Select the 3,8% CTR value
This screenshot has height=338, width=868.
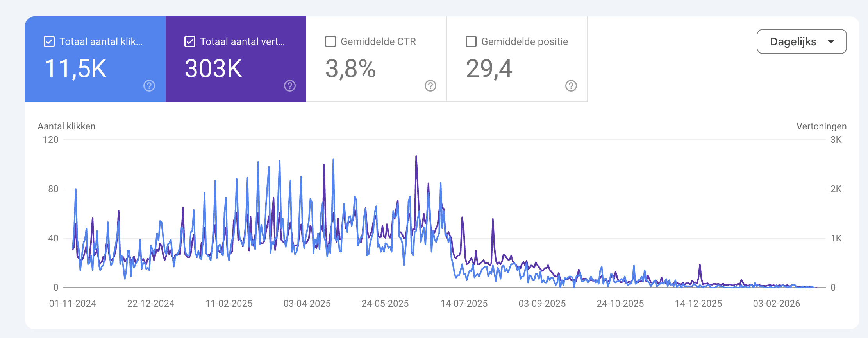pos(350,69)
